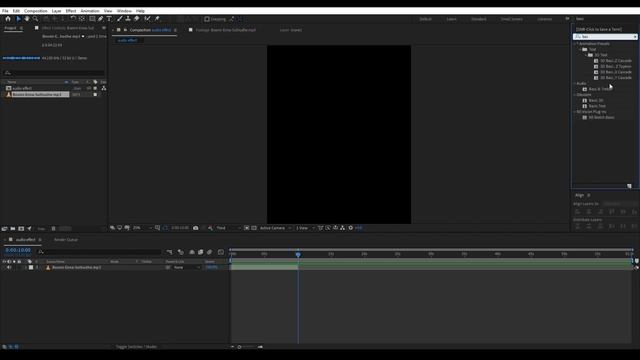Select the Clone Stamp tool
The image size is (640, 360).
(x=128, y=19)
